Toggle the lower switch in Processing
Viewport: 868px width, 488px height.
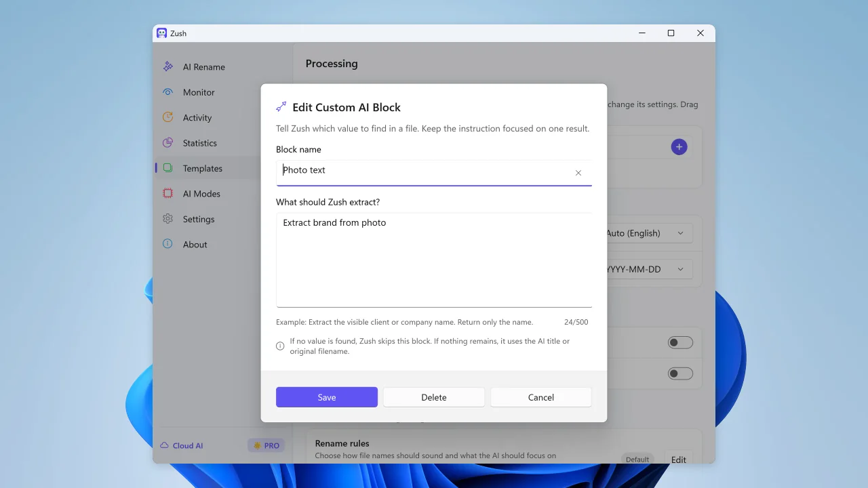tap(680, 373)
